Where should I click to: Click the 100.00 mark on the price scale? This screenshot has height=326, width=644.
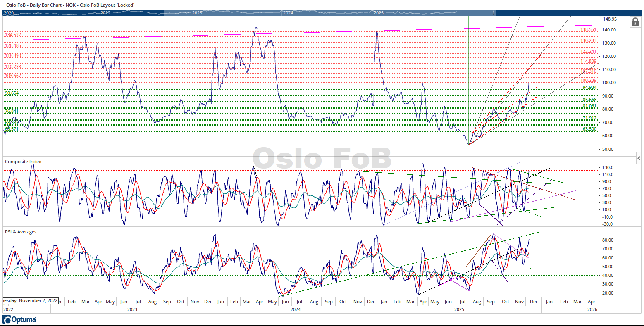(609, 83)
